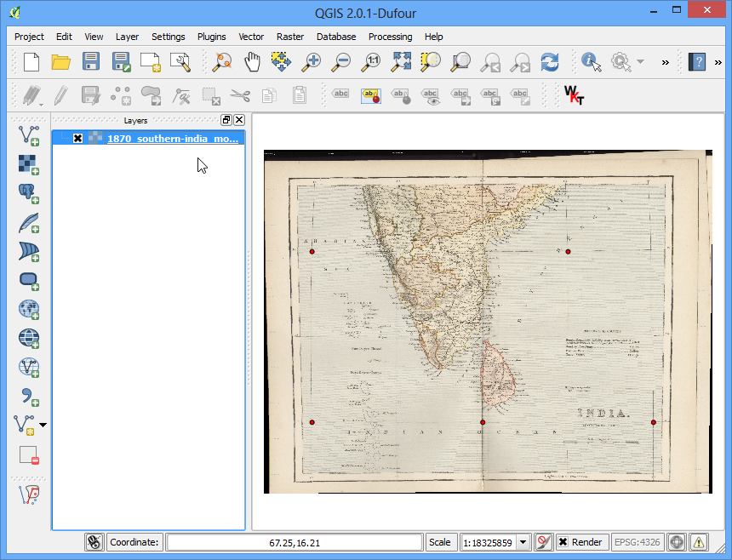Image resolution: width=732 pixels, height=560 pixels.
Task: Open the CRS status globe button
Action: (x=677, y=542)
